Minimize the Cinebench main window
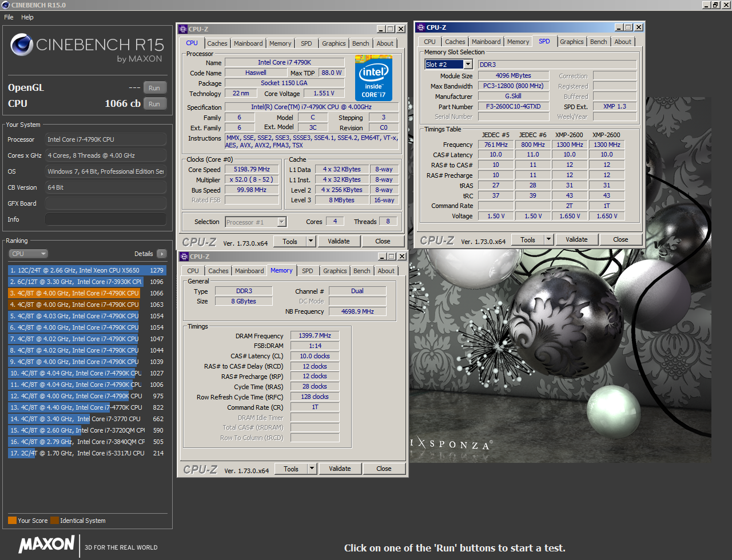This screenshot has height=560, width=732. click(x=706, y=5)
